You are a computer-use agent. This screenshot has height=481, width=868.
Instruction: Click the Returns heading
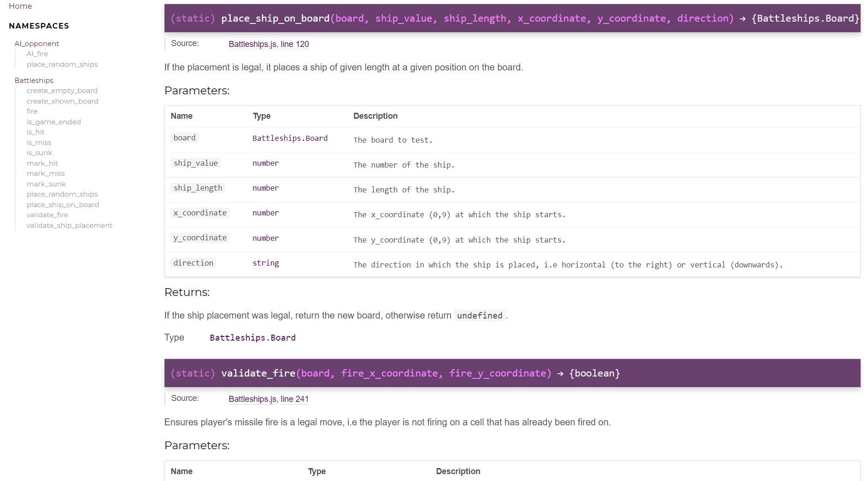pos(187,292)
